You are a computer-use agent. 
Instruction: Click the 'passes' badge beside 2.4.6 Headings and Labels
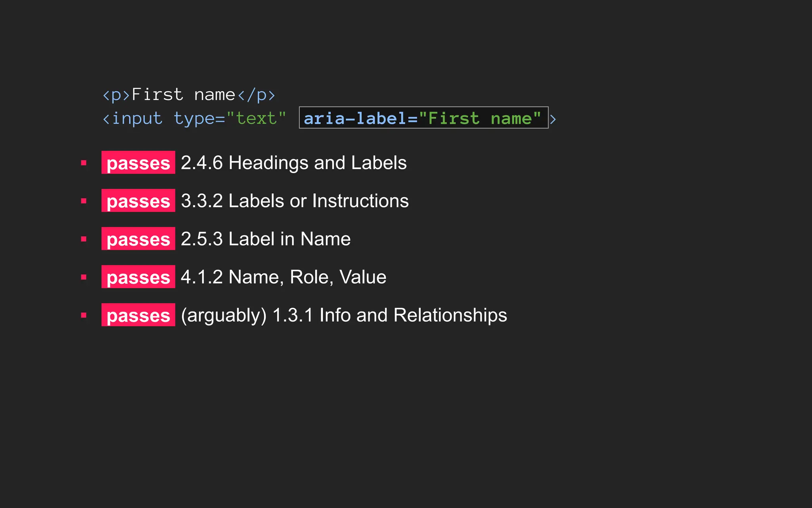(x=138, y=162)
